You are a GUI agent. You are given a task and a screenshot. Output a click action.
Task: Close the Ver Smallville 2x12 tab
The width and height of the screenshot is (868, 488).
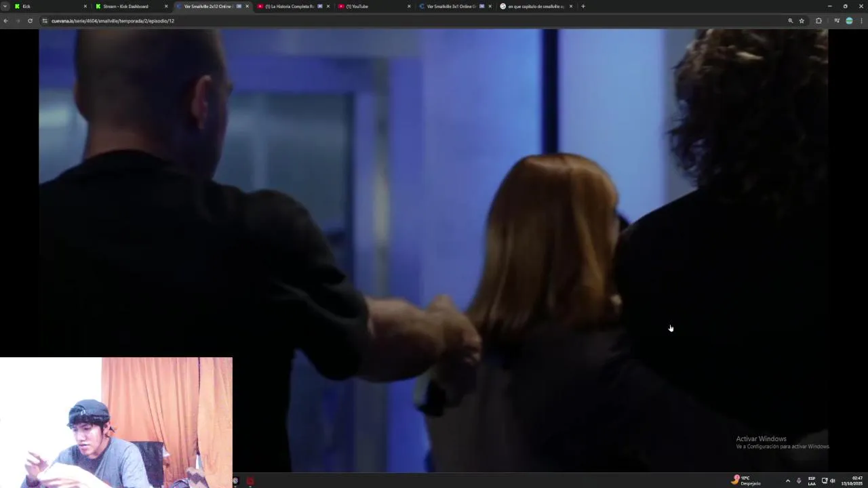[247, 6]
